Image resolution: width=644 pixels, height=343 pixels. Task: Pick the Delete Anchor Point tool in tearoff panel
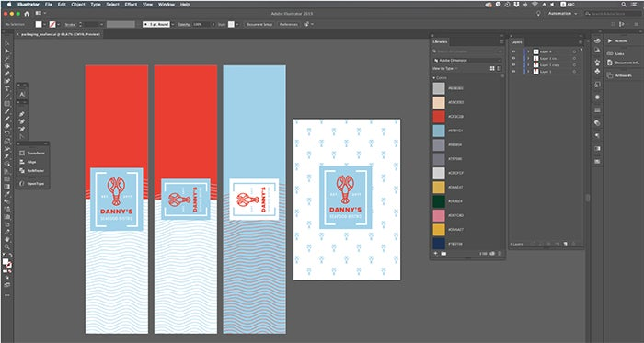click(x=22, y=130)
